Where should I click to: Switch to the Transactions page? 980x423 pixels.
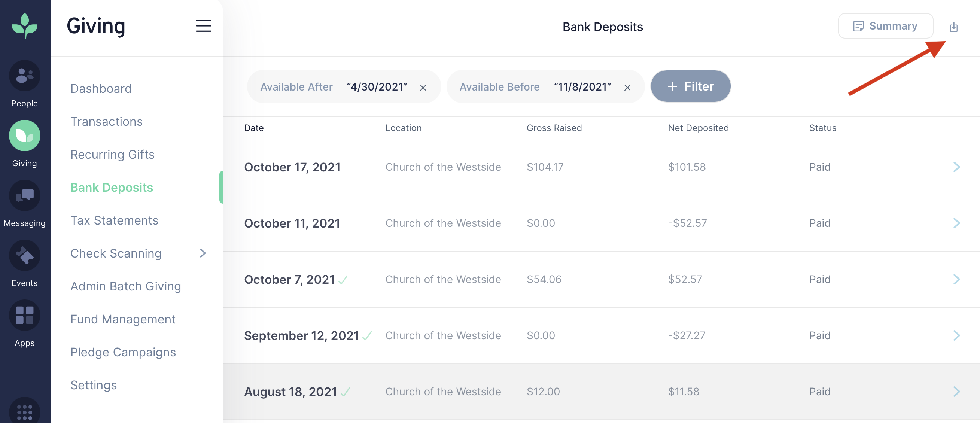(106, 121)
